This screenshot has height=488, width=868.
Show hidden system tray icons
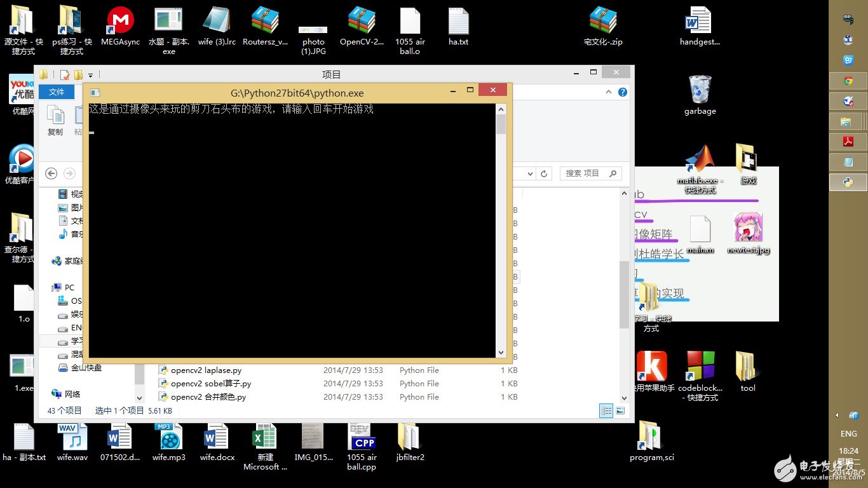pos(837,416)
